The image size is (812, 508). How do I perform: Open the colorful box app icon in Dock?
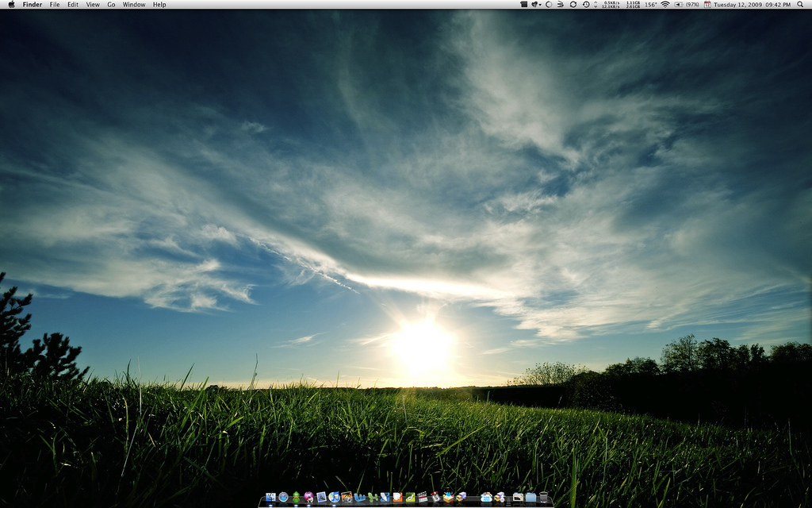[x=448, y=497]
